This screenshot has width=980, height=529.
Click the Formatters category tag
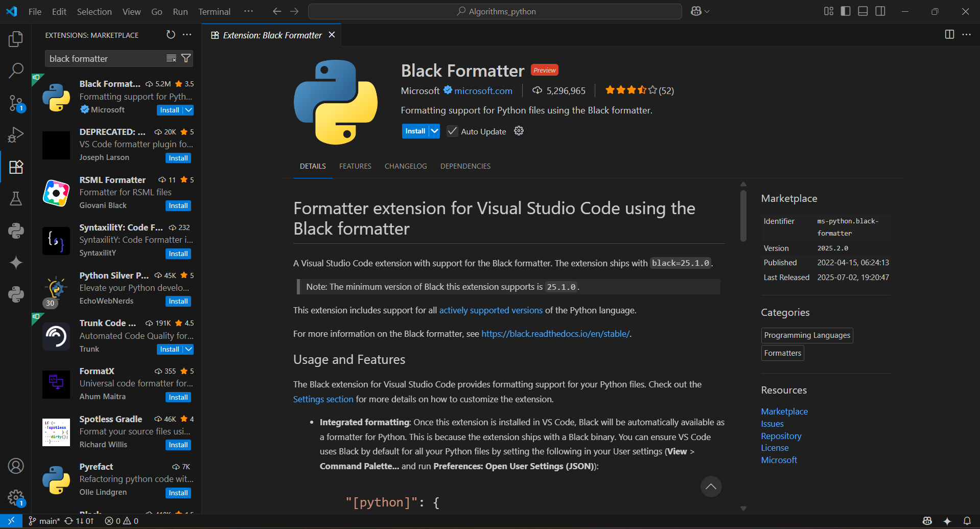782,353
